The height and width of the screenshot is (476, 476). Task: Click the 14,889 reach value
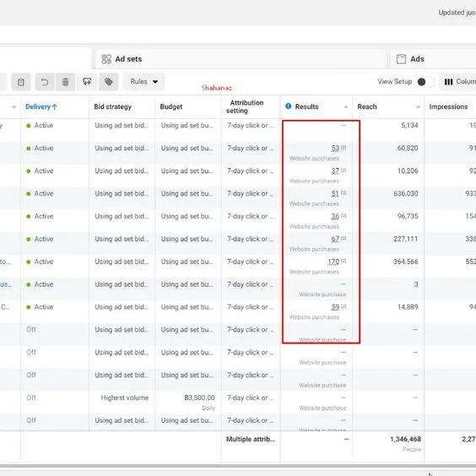coord(408,307)
